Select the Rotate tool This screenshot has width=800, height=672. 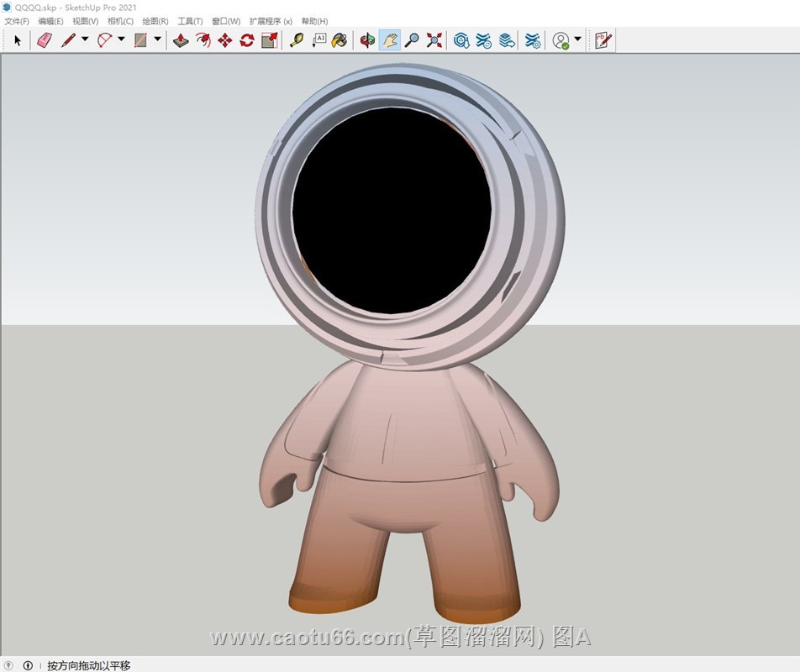click(247, 39)
